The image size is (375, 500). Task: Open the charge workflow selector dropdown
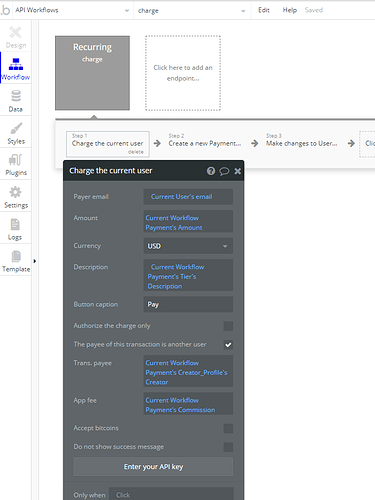pyautogui.click(x=192, y=11)
